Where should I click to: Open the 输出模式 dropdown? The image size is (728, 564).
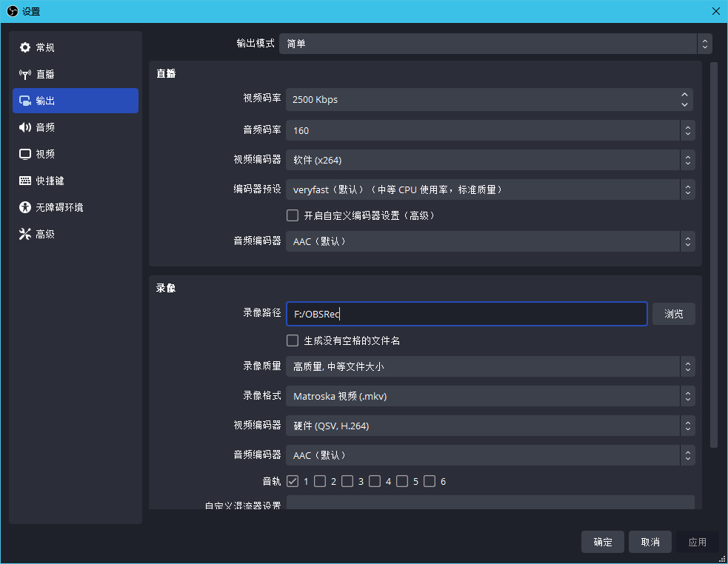tap(495, 44)
